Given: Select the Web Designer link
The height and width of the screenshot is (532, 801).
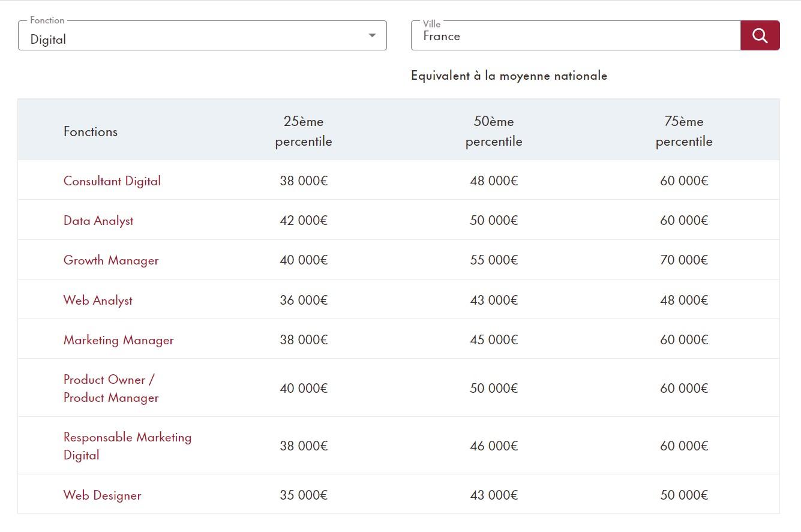Looking at the screenshot, I should click(103, 495).
